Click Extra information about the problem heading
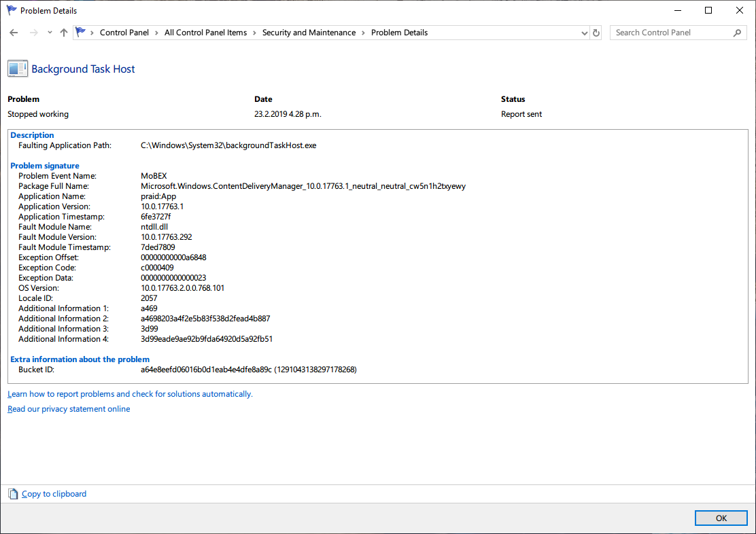This screenshot has width=756, height=534. pyautogui.click(x=80, y=359)
